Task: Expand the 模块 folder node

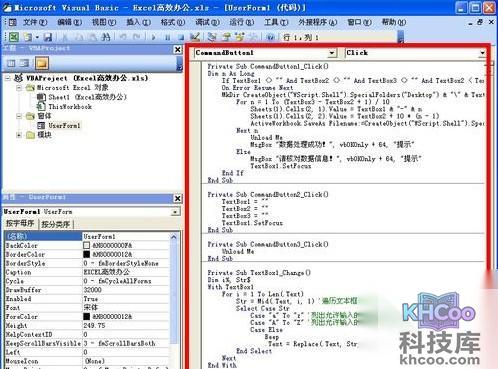Action: tap(19, 135)
